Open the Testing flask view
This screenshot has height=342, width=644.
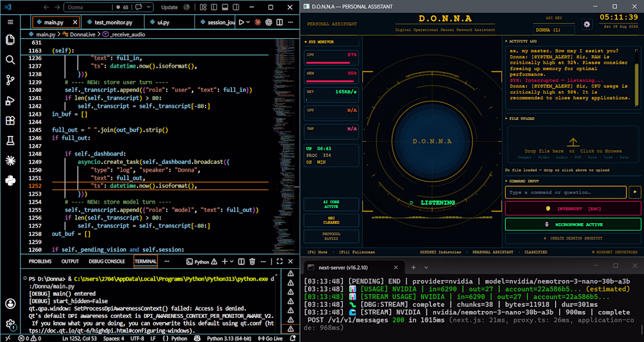(x=11, y=141)
